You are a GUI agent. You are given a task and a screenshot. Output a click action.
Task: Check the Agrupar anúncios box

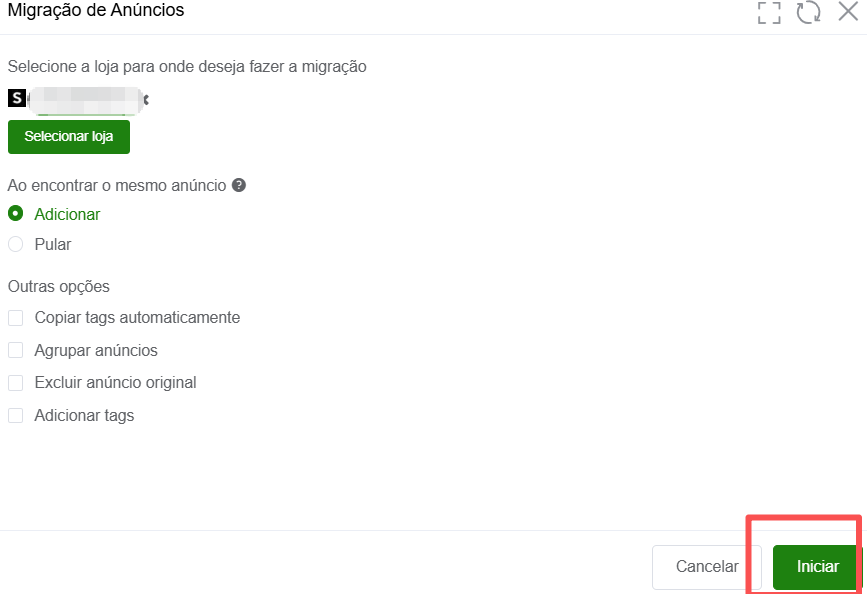[x=15, y=350]
